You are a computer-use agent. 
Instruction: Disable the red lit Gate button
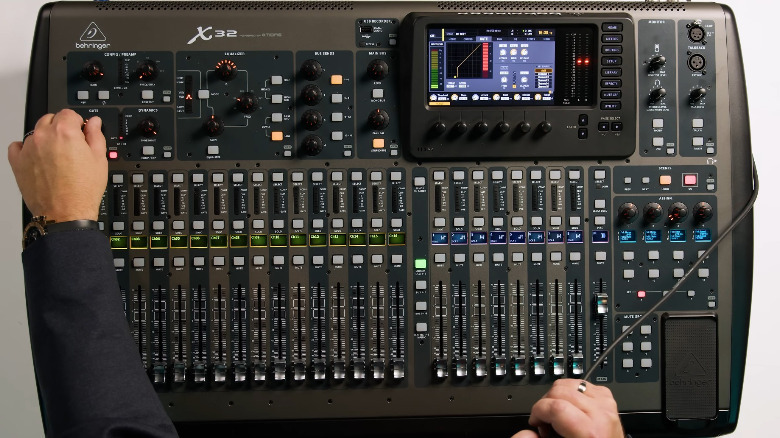(x=113, y=155)
